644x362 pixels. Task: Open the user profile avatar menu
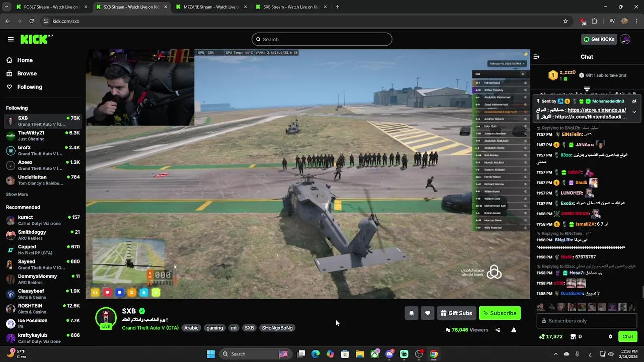pyautogui.click(x=625, y=39)
